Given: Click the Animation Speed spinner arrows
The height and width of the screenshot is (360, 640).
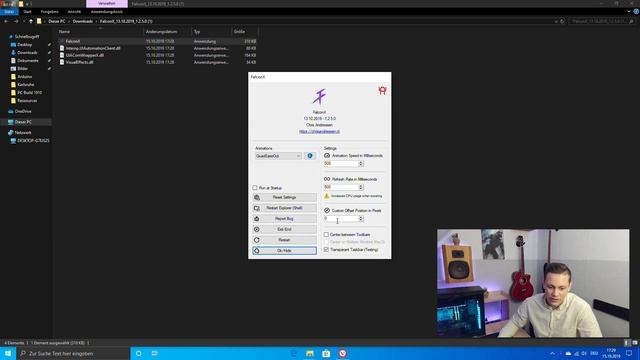Looking at the screenshot, I should coord(361,163).
